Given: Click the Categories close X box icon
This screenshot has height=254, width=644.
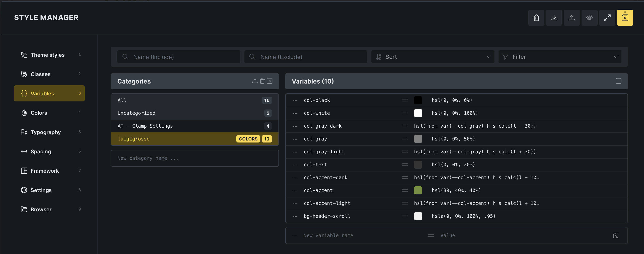Looking at the screenshot, I should (x=269, y=81).
